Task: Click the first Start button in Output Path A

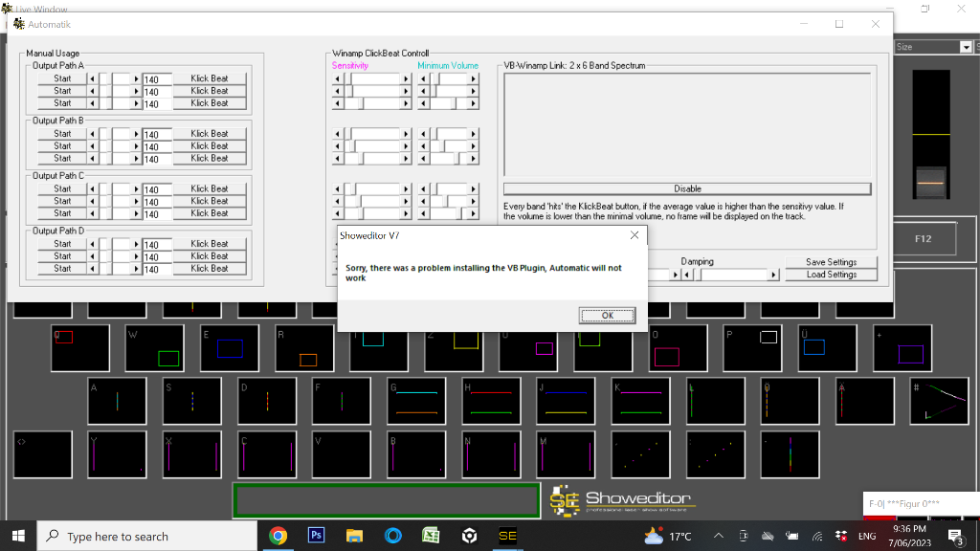Action: (x=62, y=78)
